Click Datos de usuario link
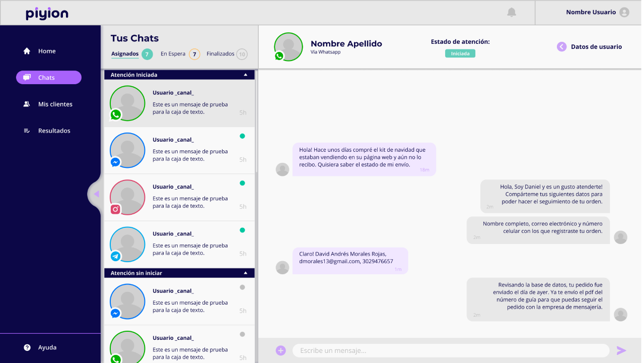Image resolution: width=644 pixels, height=363 pixels. 596,47
